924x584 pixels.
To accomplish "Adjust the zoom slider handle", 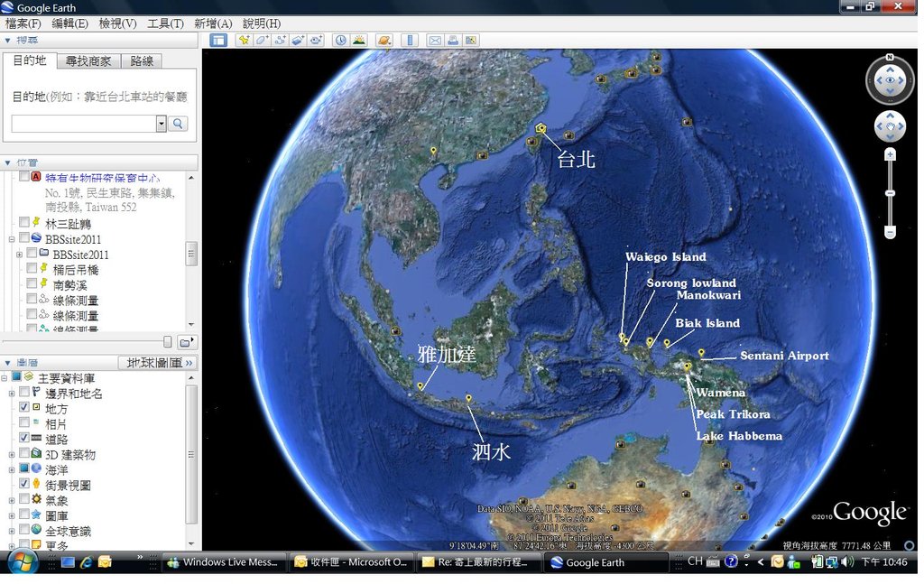I will pos(890,193).
